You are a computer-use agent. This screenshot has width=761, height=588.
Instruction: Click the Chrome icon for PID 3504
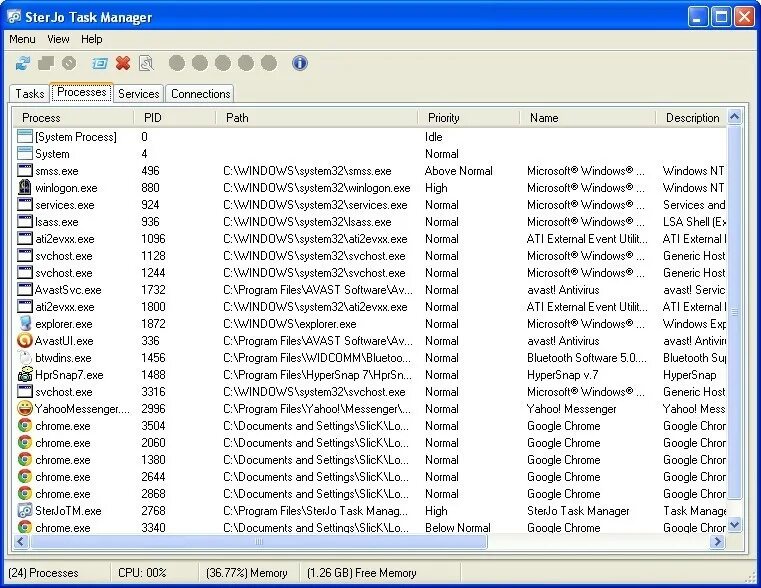click(25, 425)
